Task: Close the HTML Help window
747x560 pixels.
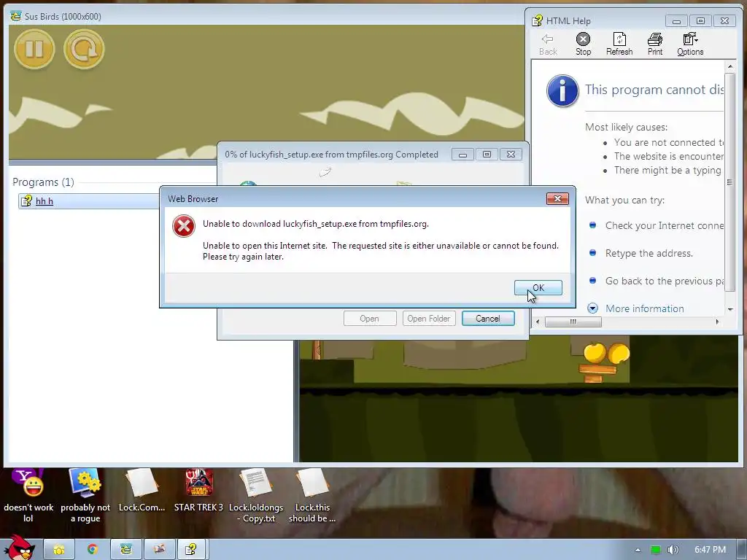Action: tap(724, 21)
